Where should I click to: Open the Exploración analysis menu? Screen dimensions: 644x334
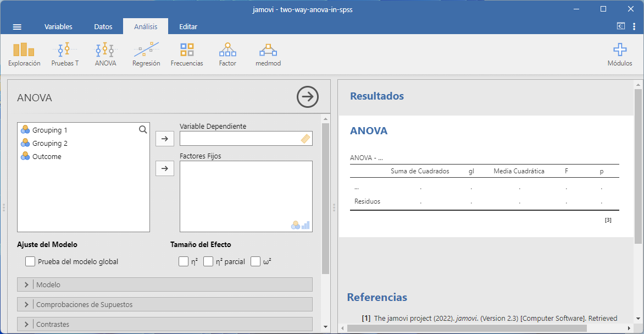click(x=24, y=55)
